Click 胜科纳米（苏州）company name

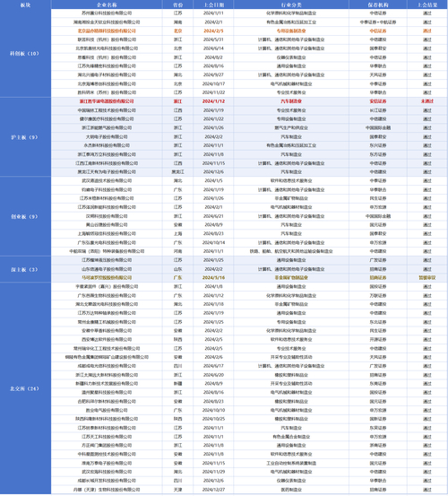click(107, 92)
